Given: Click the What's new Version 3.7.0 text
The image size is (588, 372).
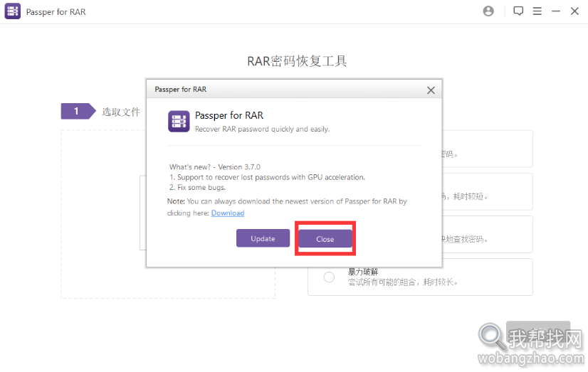Looking at the screenshot, I should click(214, 167).
